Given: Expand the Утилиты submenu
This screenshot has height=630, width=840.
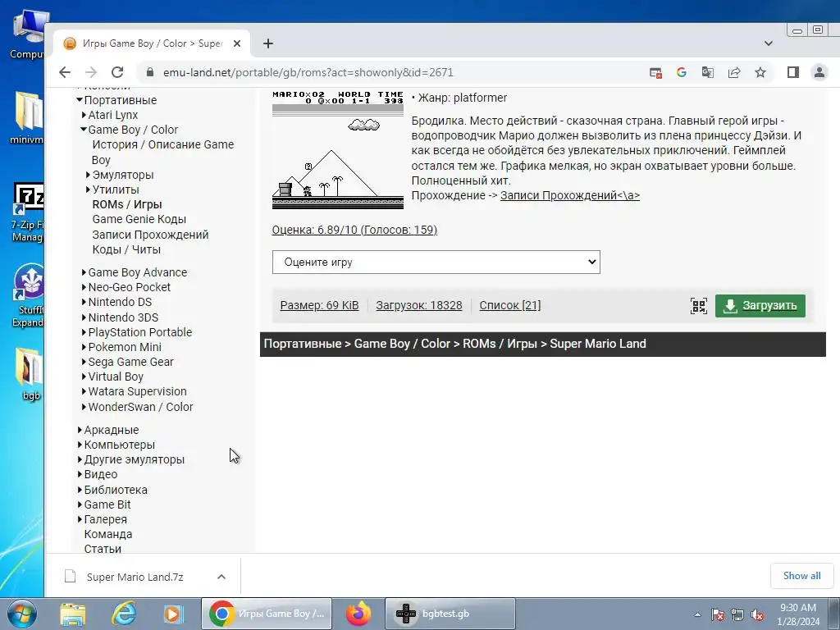Looking at the screenshot, I should click(89, 189).
